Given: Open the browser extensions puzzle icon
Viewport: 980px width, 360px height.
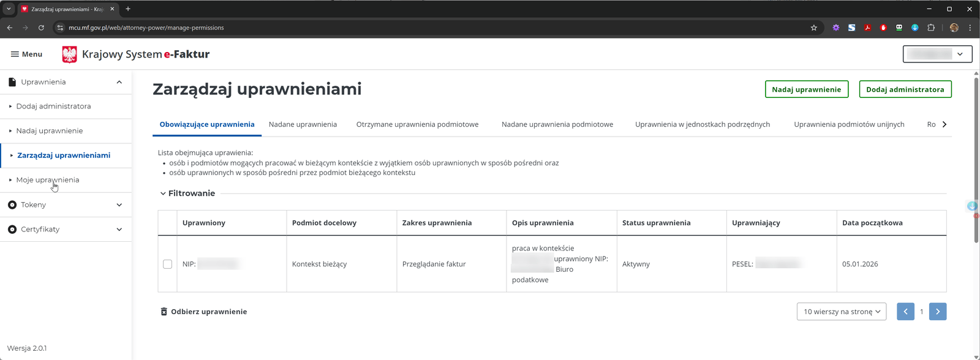Looking at the screenshot, I should click(931, 28).
